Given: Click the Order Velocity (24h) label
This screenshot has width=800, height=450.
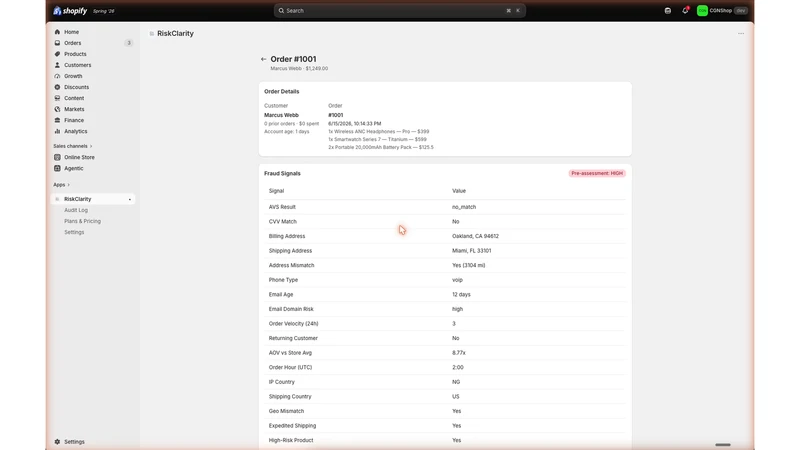Looking at the screenshot, I should point(293,323).
